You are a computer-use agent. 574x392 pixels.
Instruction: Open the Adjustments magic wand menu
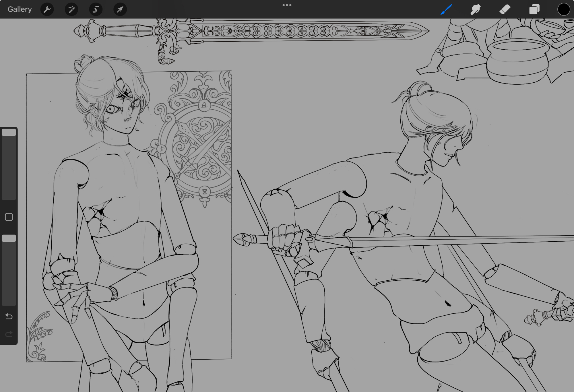click(71, 9)
